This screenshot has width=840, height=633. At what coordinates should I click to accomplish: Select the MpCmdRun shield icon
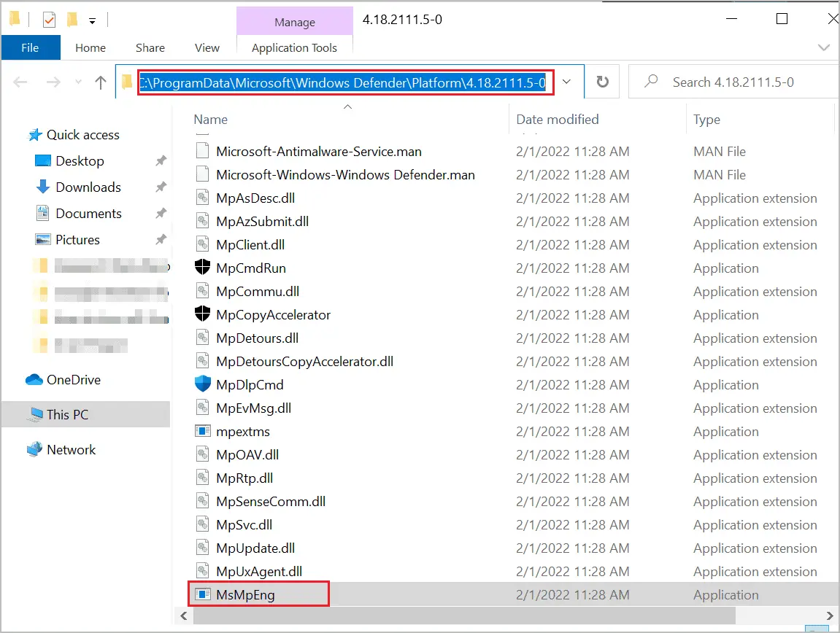(202, 267)
